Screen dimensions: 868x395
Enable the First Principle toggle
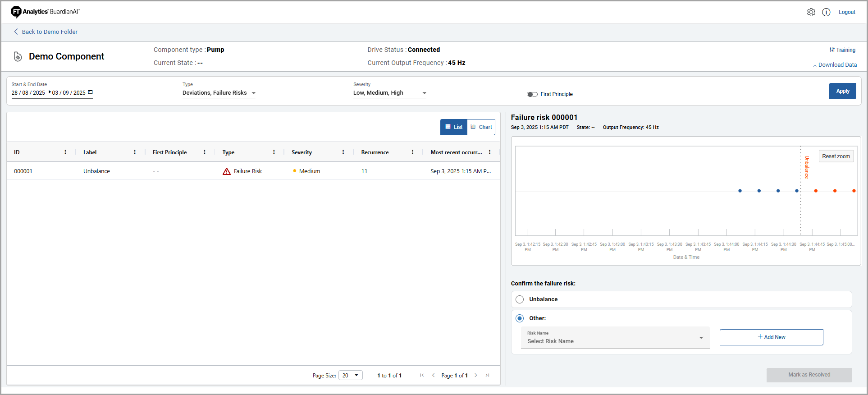(532, 94)
